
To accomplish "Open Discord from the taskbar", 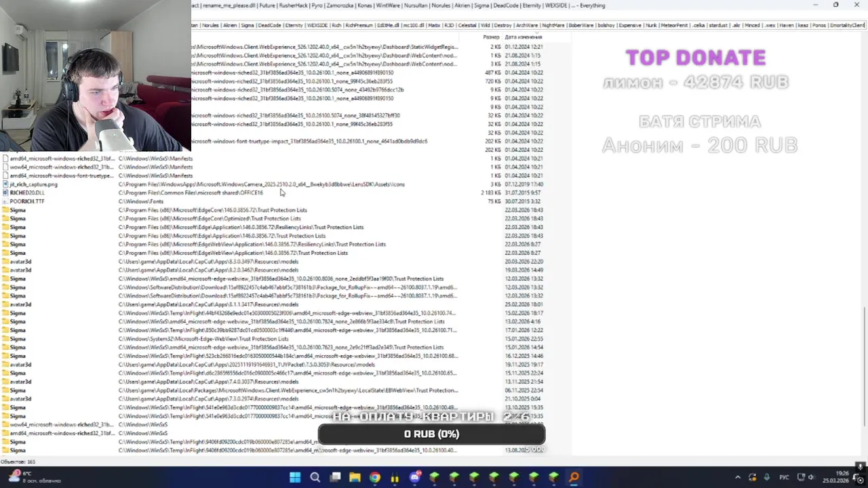I will coord(415,477).
